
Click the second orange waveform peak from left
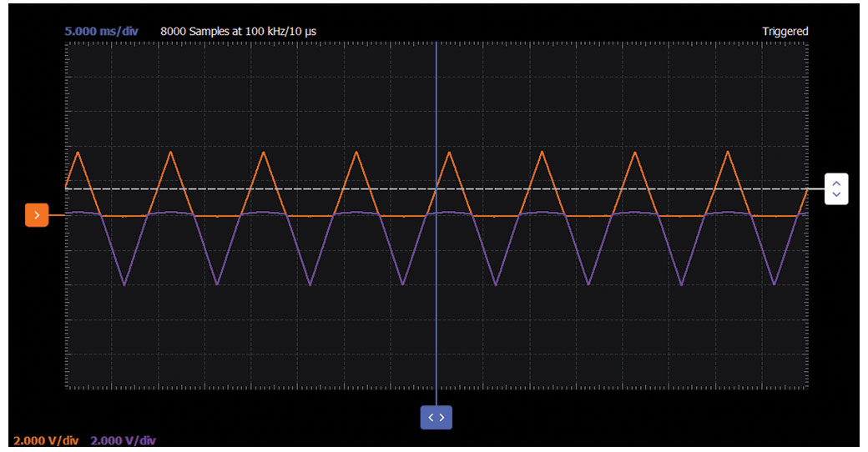tap(171, 152)
